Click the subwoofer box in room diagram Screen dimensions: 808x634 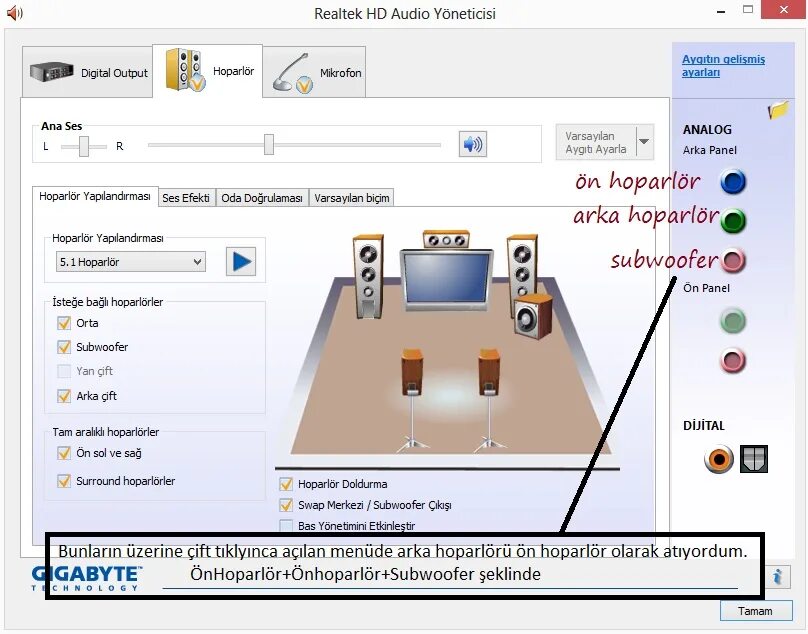click(533, 316)
